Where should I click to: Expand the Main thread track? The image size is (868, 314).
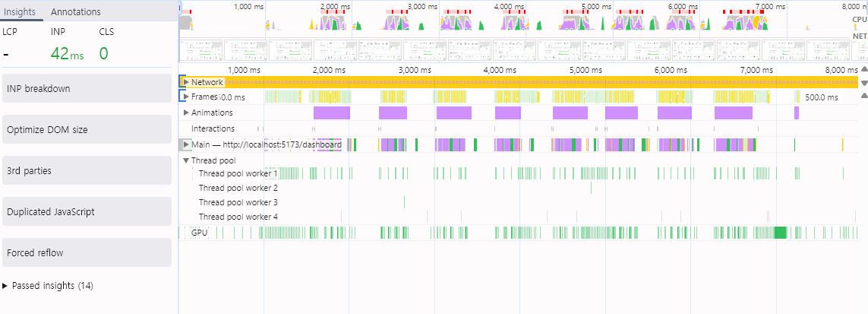tap(186, 144)
